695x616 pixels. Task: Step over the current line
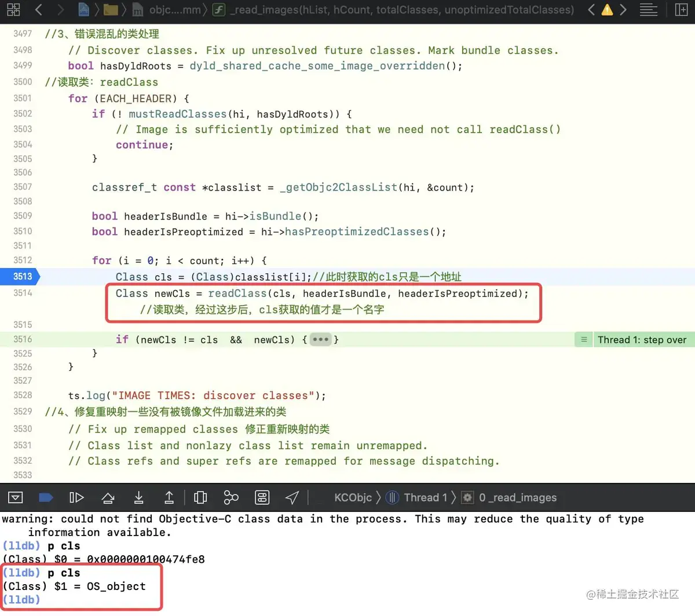pos(108,497)
